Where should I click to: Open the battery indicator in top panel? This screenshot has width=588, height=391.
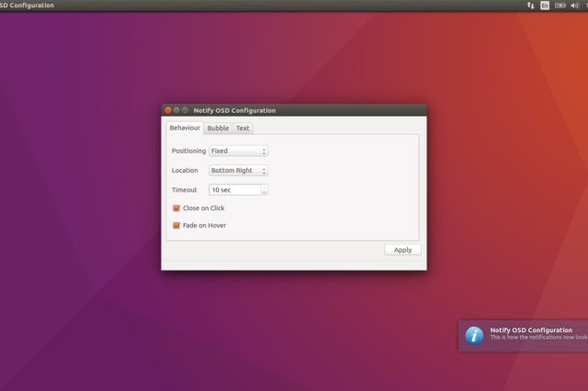pyautogui.click(x=560, y=6)
